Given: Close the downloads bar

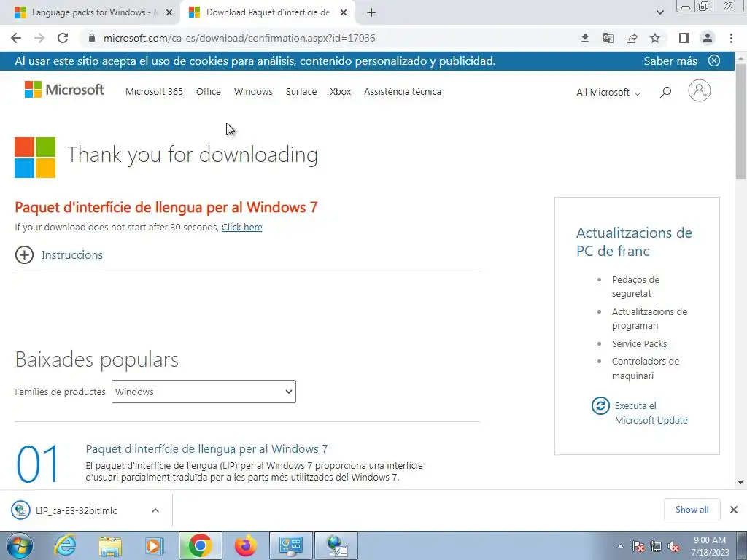Looking at the screenshot, I should pos(734,510).
